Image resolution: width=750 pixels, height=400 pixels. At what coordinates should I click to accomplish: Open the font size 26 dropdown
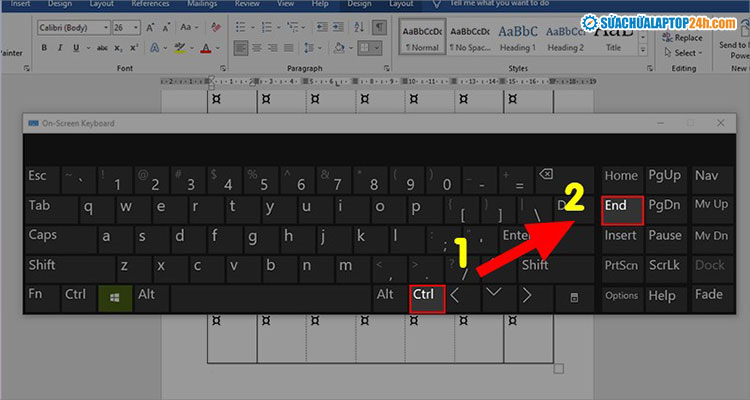136,28
